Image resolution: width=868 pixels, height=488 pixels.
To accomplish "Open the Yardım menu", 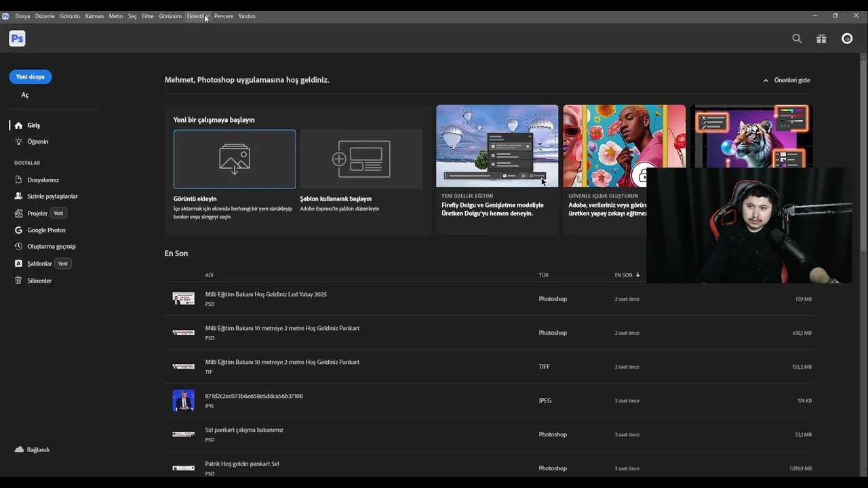I will tap(247, 16).
